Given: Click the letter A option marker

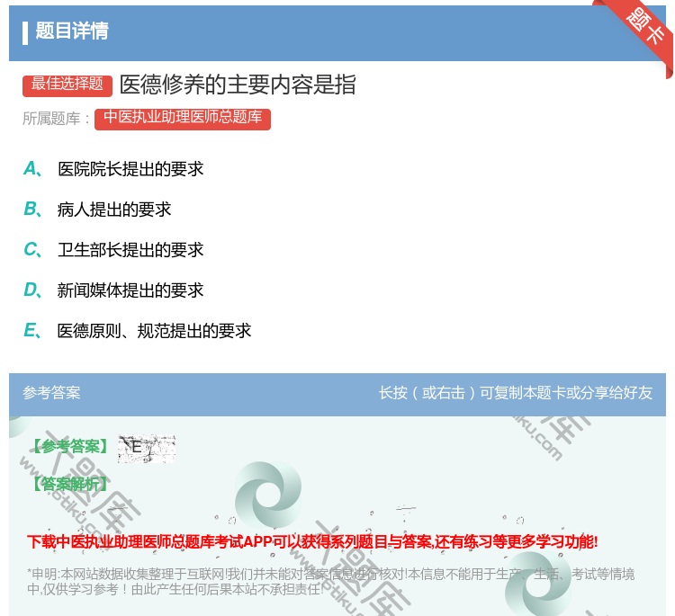Looking at the screenshot, I should pos(32,169).
